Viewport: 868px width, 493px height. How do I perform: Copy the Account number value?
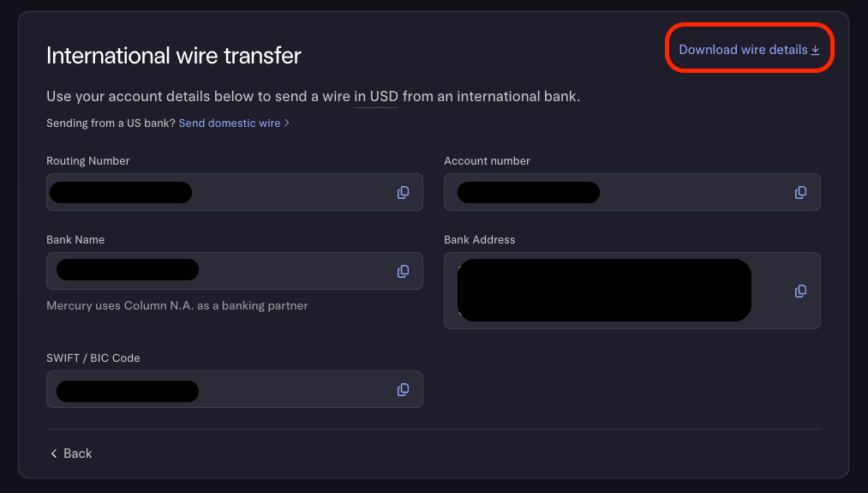click(800, 193)
